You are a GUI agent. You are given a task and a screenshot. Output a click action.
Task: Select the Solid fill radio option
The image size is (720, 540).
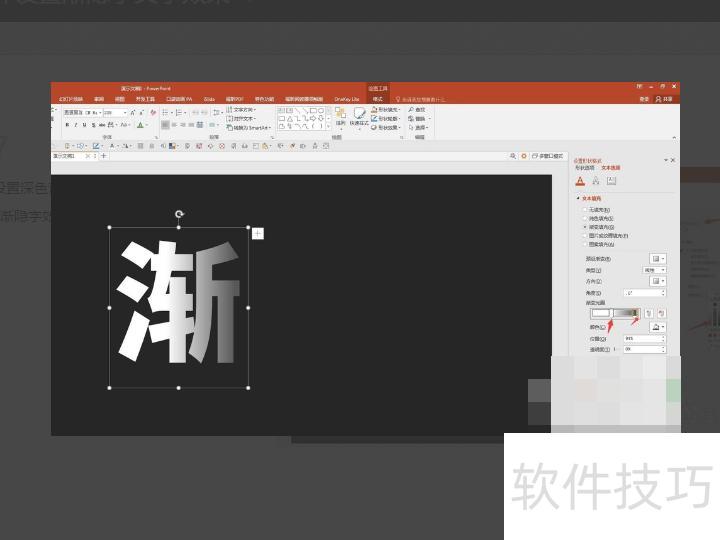(586, 218)
